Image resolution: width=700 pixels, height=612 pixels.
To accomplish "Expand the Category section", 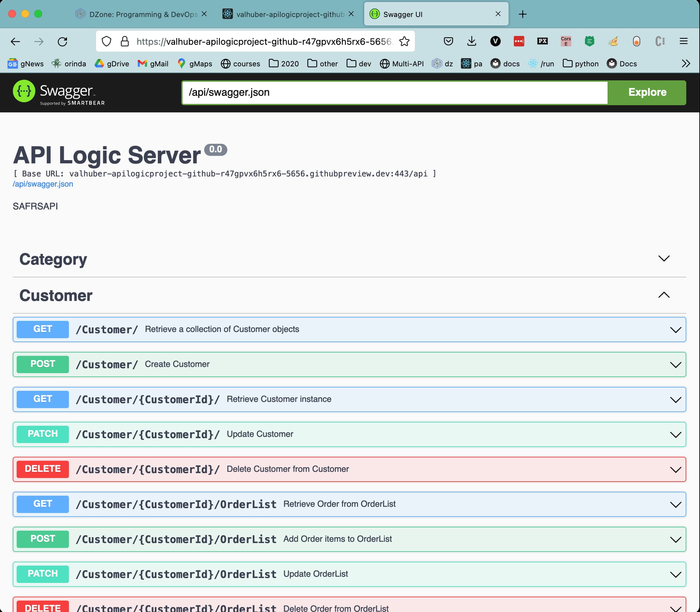I will click(663, 258).
